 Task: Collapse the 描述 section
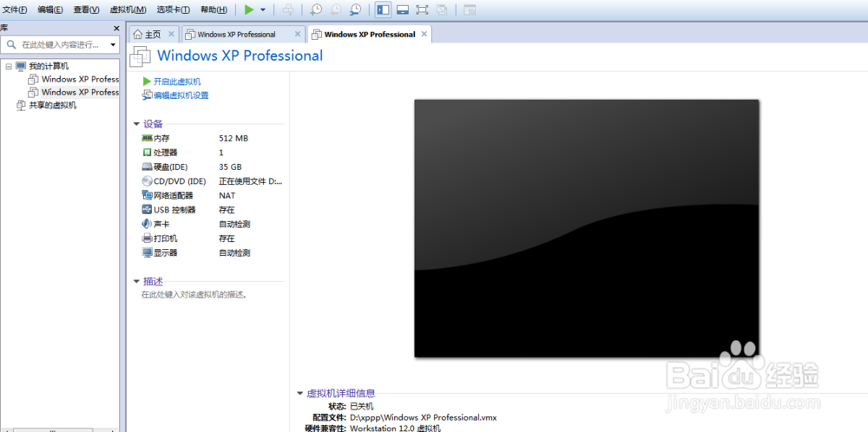tap(137, 282)
